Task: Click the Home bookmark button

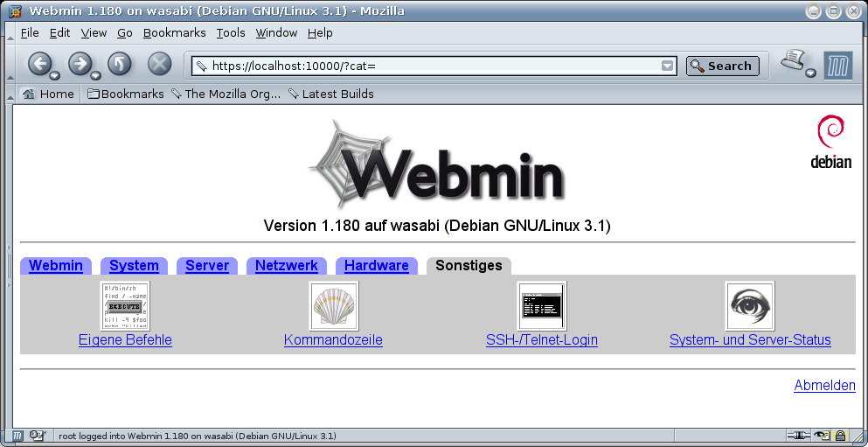Action: point(48,94)
